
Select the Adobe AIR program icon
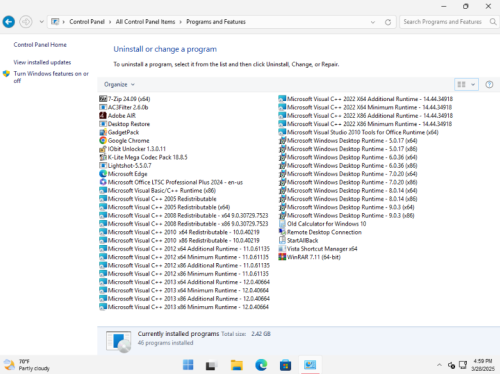103,116
